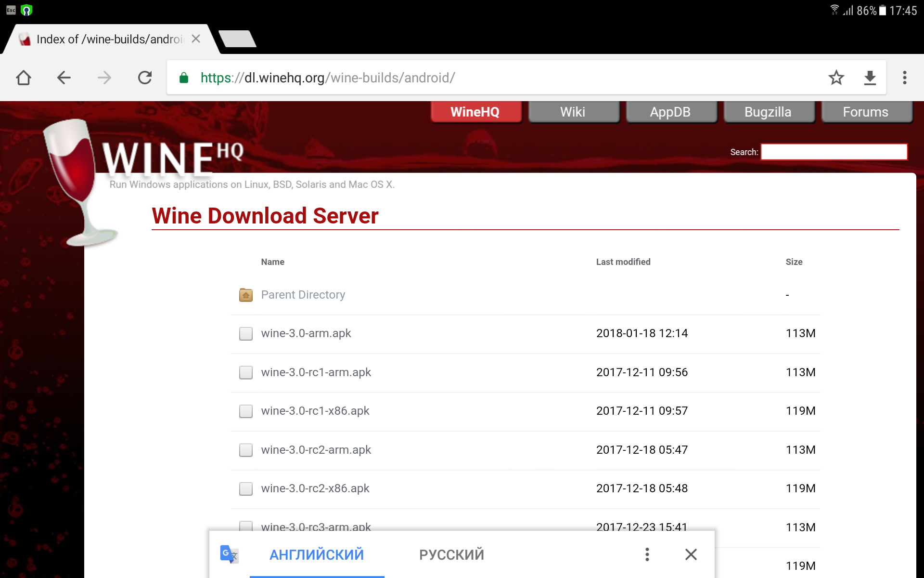
Task: Click the address bar URL
Action: (x=327, y=78)
